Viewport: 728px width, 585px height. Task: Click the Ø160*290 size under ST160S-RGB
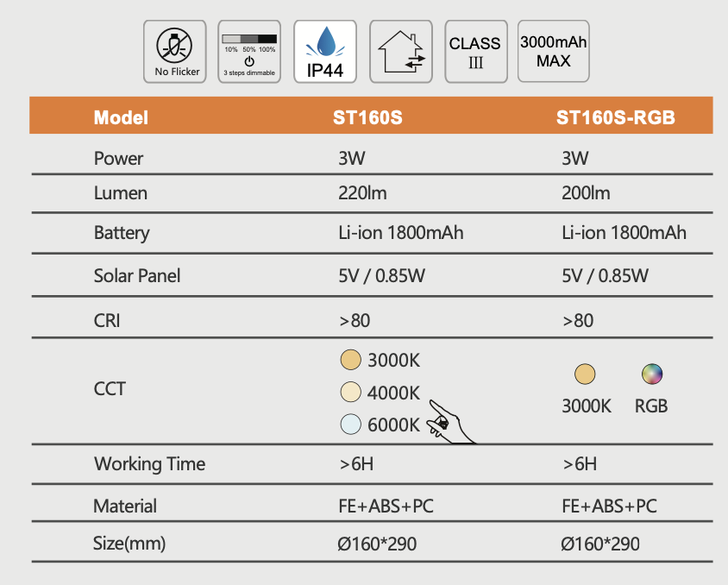599,544
